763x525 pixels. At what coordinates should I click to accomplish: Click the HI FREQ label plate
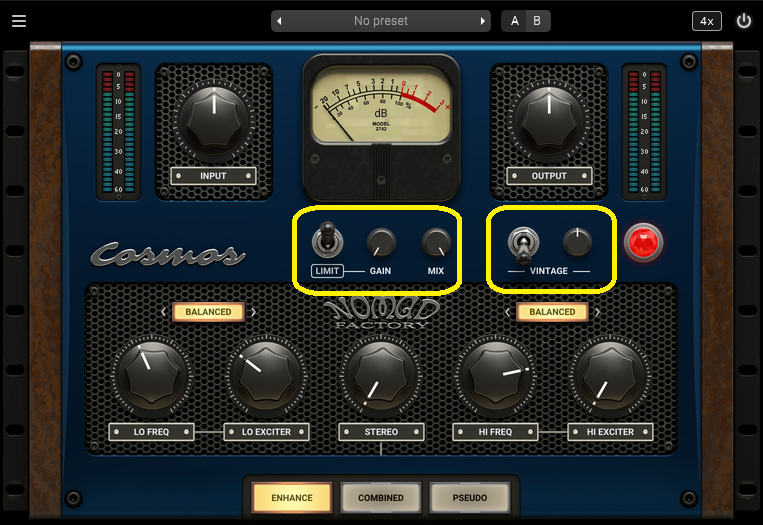[x=495, y=432]
